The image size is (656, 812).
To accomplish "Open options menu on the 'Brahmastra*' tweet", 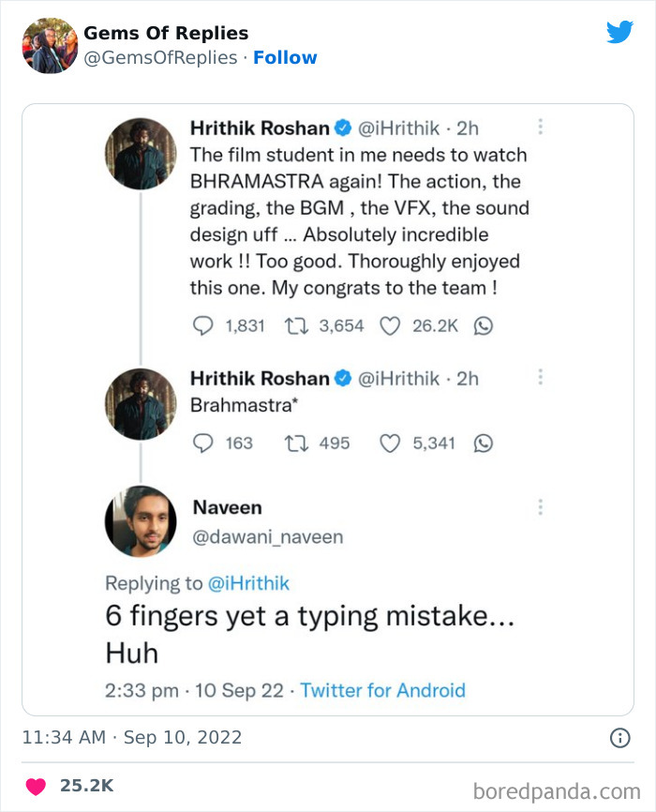I will pyautogui.click(x=540, y=374).
